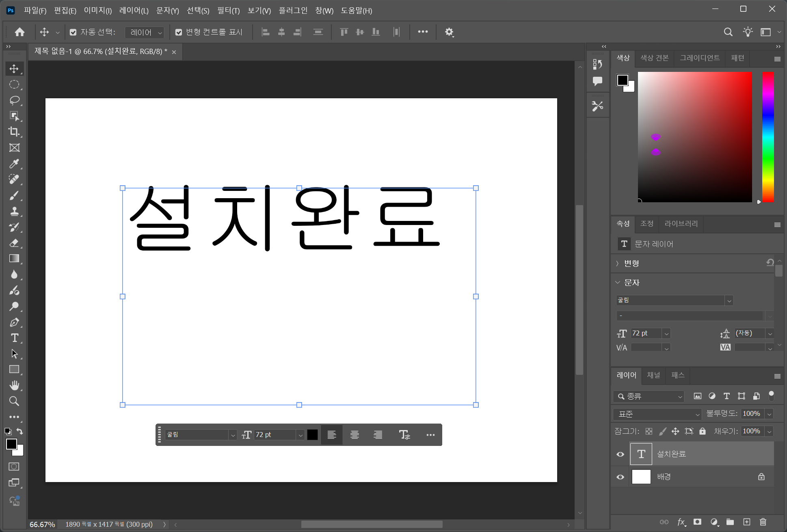Uncheck the 자동 선택 checkbox
The height and width of the screenshot is (532, 787).
pyautogui.click(x=73, y=32)
